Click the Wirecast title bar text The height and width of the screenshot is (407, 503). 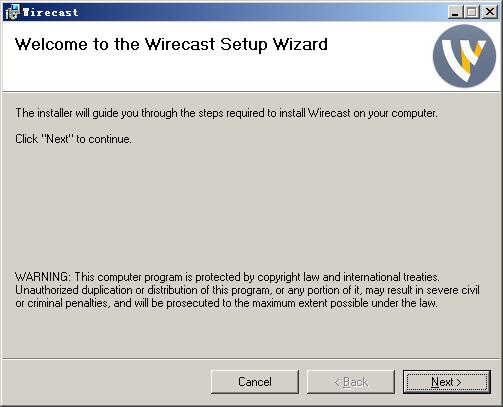tap(50, 12)
